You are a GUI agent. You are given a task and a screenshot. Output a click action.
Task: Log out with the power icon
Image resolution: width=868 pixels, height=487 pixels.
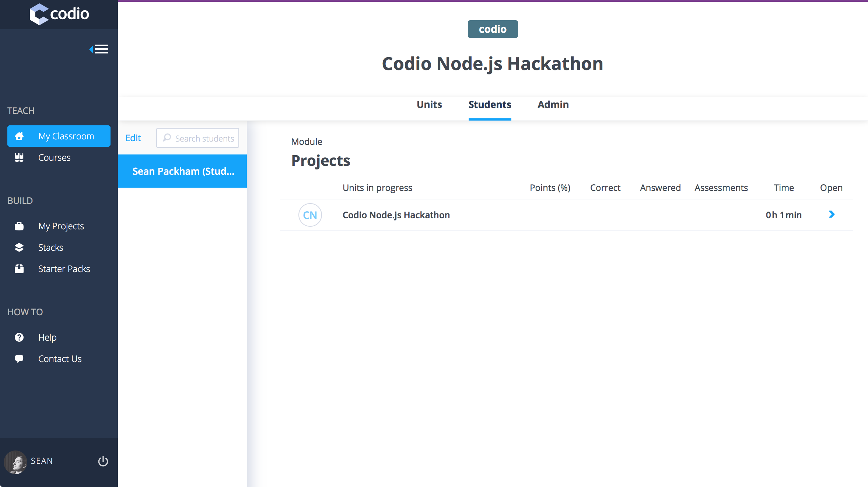tap(103, 461)
